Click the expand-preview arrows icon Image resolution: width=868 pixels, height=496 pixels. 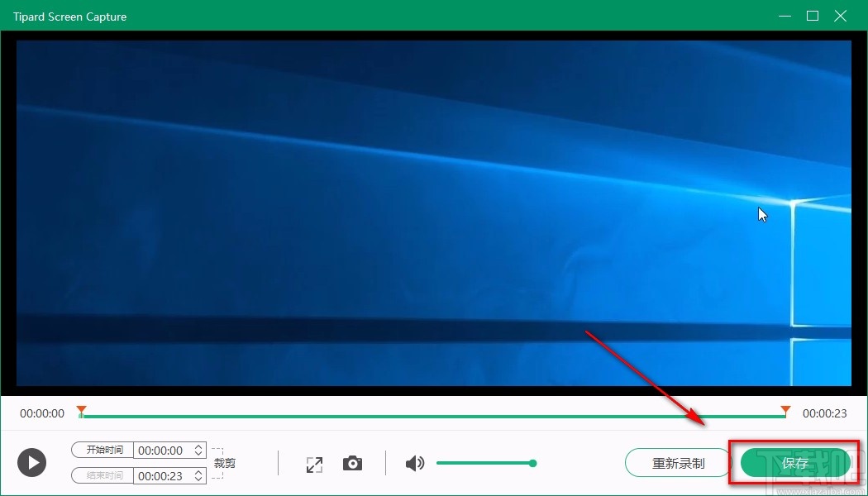[x=314, y=464]
